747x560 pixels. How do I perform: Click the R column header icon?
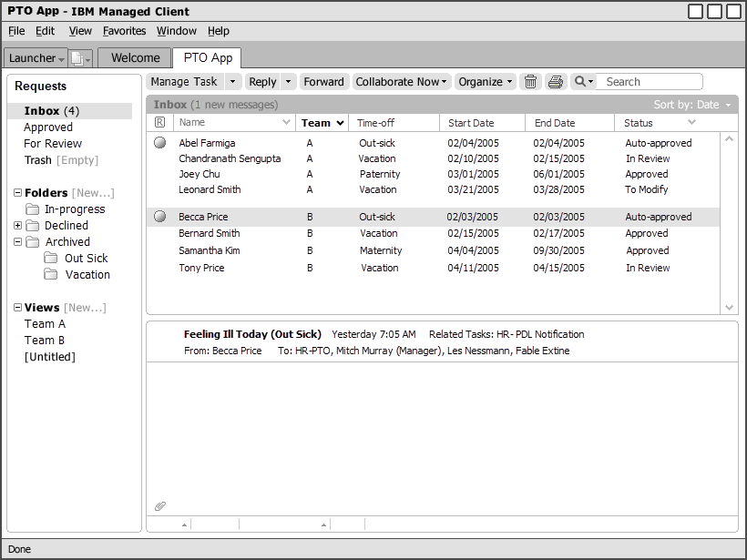coord(160,122)
